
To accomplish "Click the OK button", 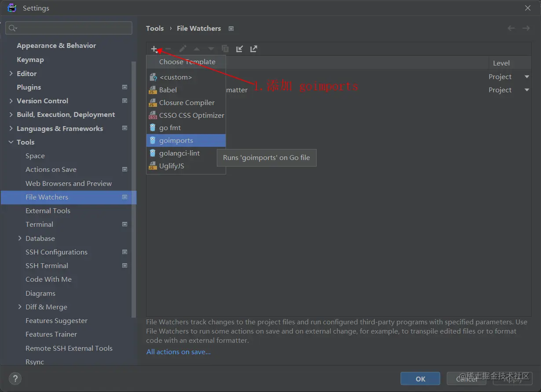I will coord(420,379).
